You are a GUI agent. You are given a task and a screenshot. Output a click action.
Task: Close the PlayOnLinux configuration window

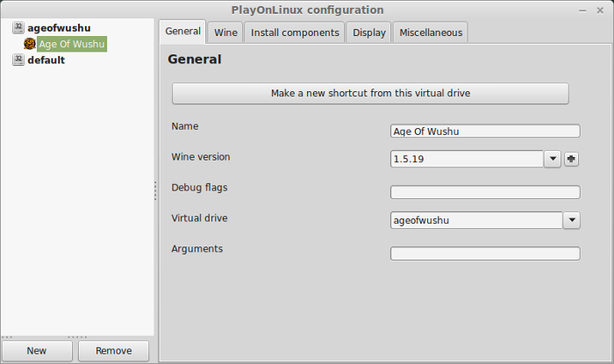[600, 11]
